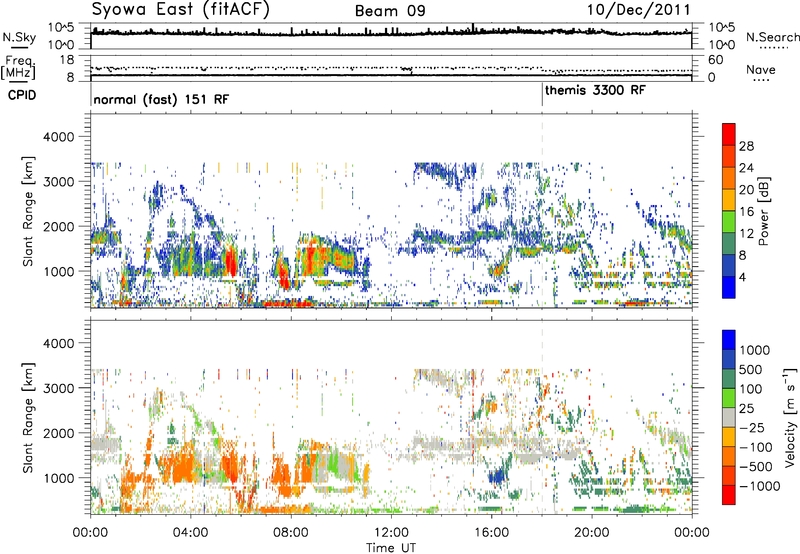Click the red top of Power colorbar

coord(729,134)
